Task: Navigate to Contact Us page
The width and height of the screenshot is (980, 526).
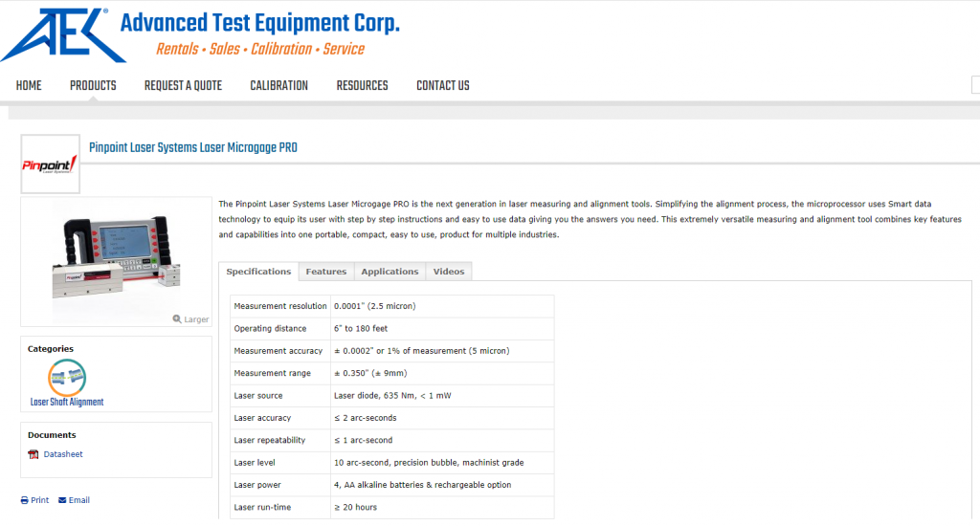Action: point(442,86)
